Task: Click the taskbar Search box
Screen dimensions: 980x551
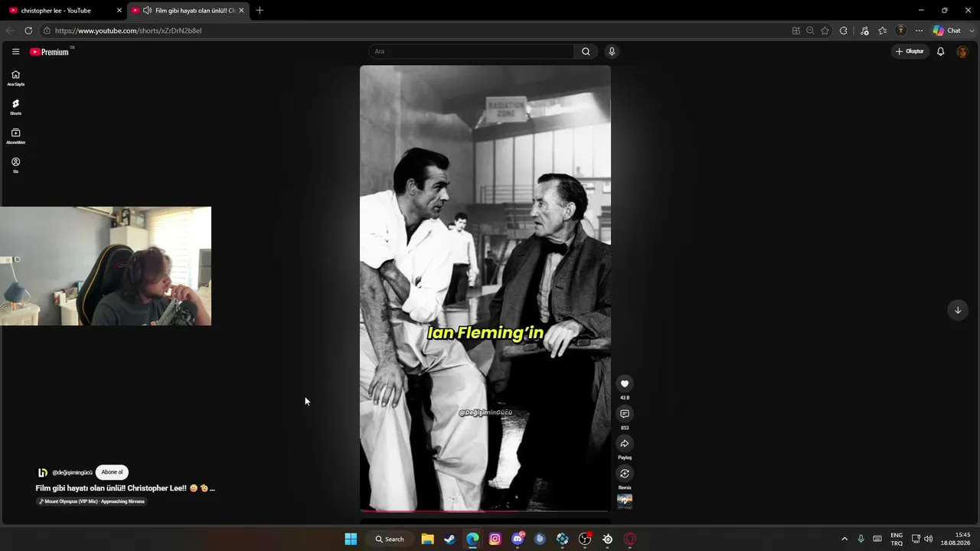Action: [390, 539]
